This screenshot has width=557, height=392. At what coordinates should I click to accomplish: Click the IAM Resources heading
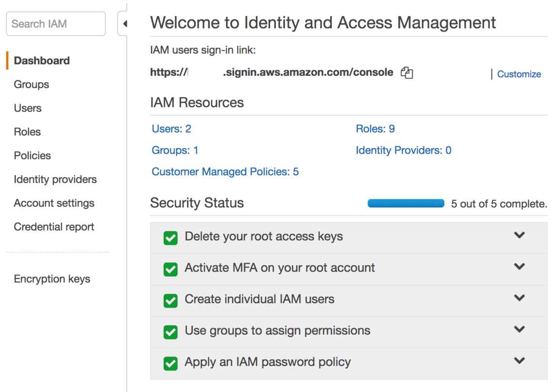coord(197,102)
